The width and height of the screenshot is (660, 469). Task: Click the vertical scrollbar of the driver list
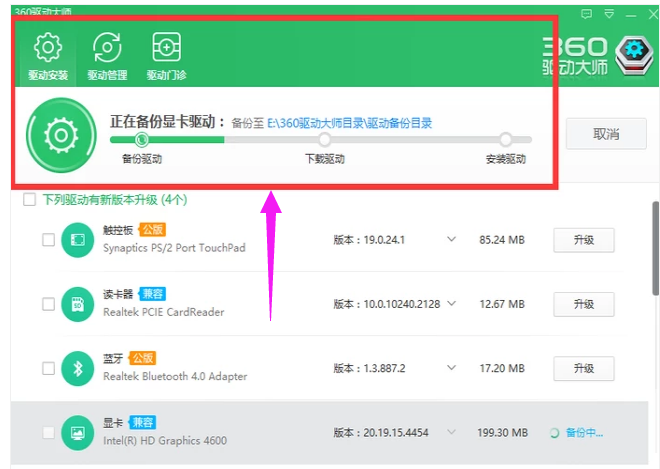coord(656,248)
